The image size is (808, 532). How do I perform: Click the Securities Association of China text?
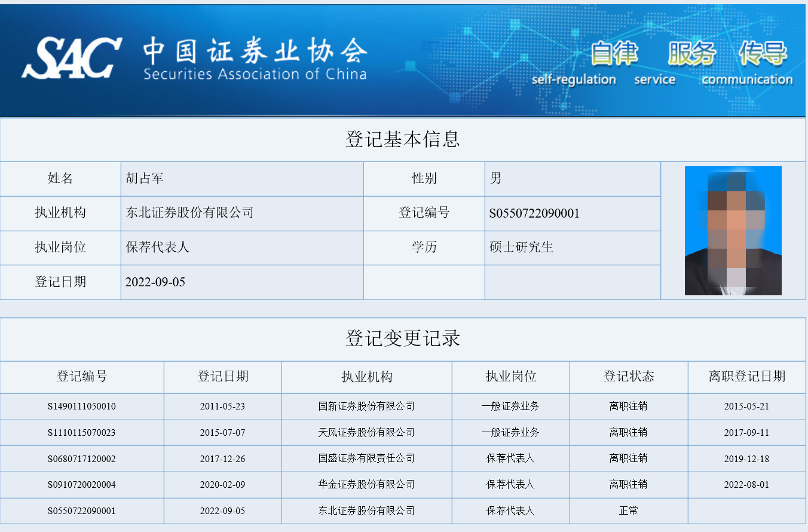tap(255, 75)
